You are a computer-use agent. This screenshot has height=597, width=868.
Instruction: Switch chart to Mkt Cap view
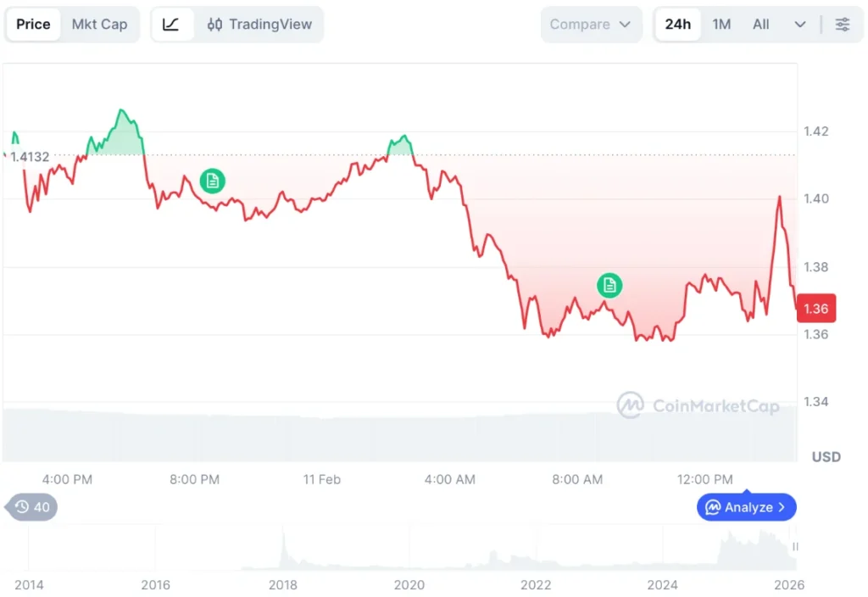(x=99, y=24)
